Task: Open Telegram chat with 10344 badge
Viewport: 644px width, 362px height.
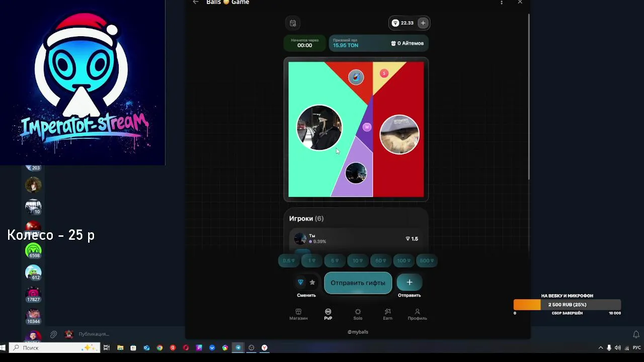Action: [33, 316]
